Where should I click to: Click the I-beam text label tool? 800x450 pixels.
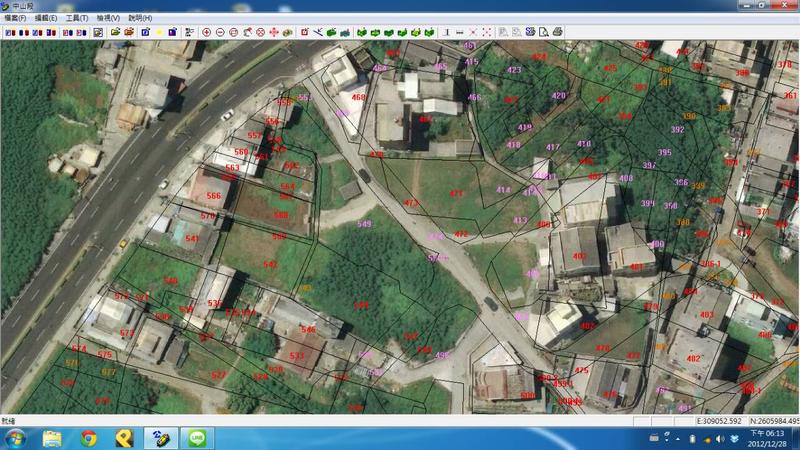tap(446, 32)
